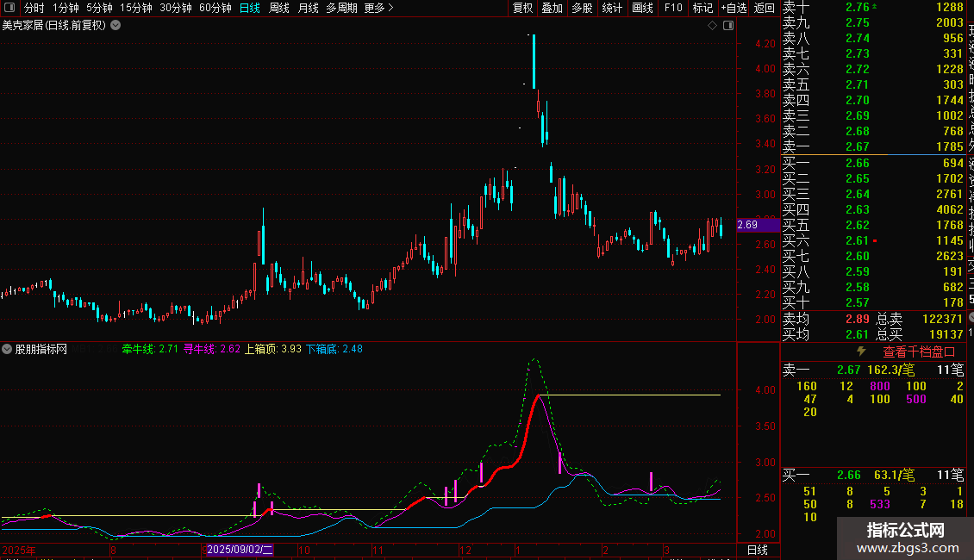
Task: Click the current price tag 2.69 on price axis
Action: pos(758,225)
